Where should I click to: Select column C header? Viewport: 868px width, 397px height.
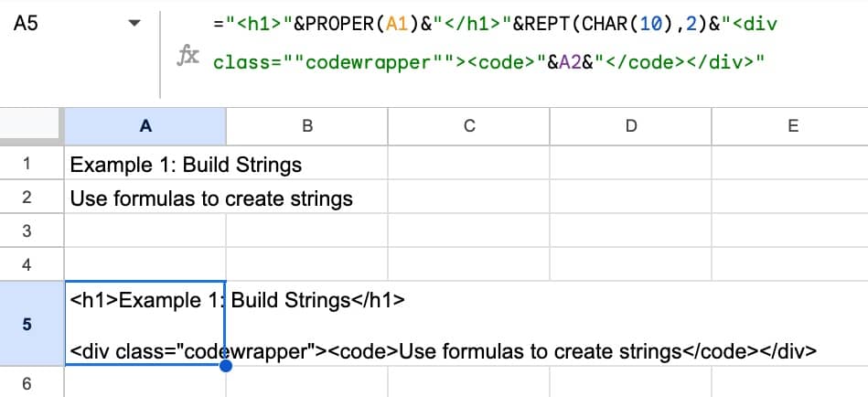(x=468, y=127)
